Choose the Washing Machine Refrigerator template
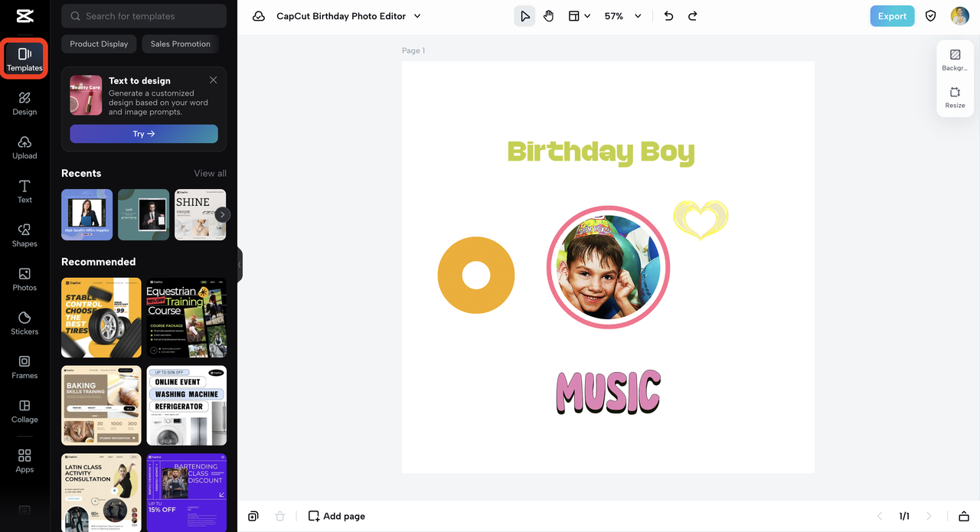980x532 pixels. pos(187,406)
